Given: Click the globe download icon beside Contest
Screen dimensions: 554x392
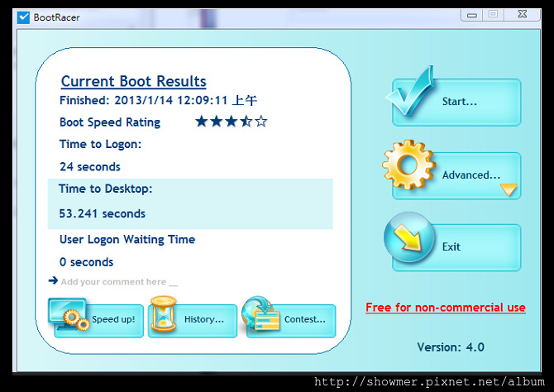Looking at the screenshot, I should [260, 313].
